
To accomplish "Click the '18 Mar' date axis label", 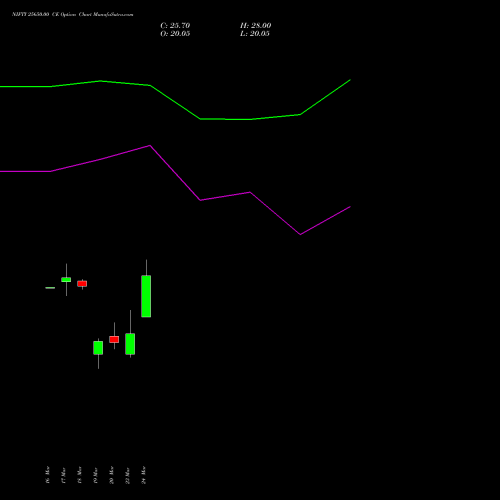I will click(79, 475).
